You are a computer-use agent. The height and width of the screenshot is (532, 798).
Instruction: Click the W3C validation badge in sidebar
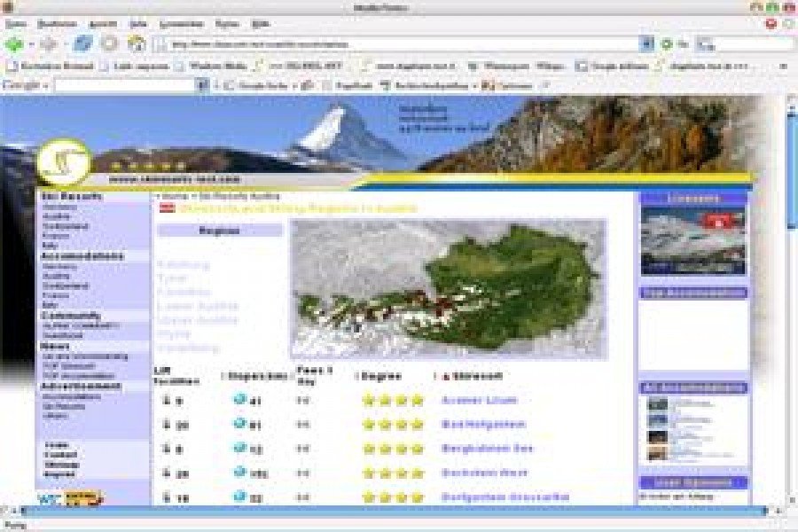pos(49,498)
